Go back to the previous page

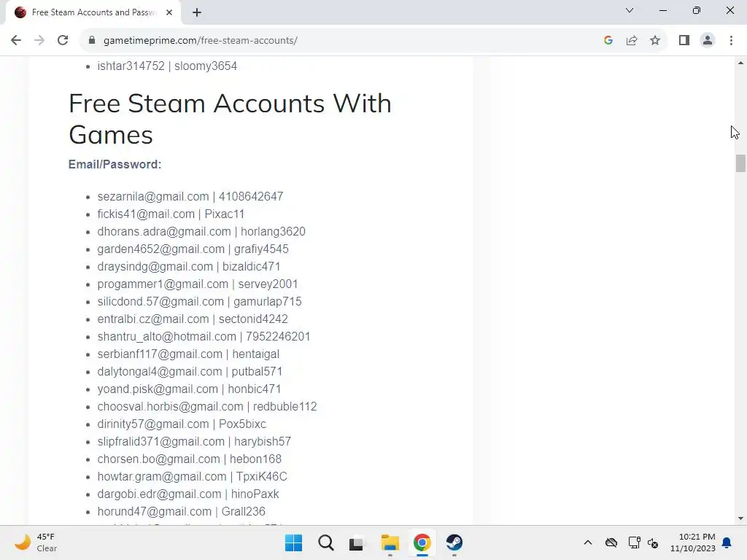(16, 41)
